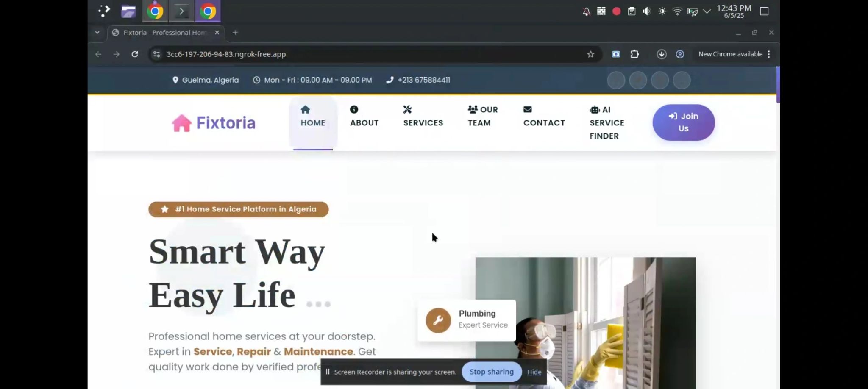Open the file manager in taskbar
Viewport: 868px width, 389px height.
tap(128, 11)
